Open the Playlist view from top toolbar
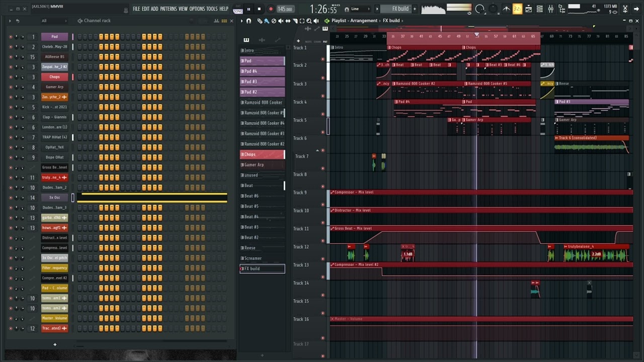Image resolution: width=644 pixels, height=362 pixels. tap(528, 9)
